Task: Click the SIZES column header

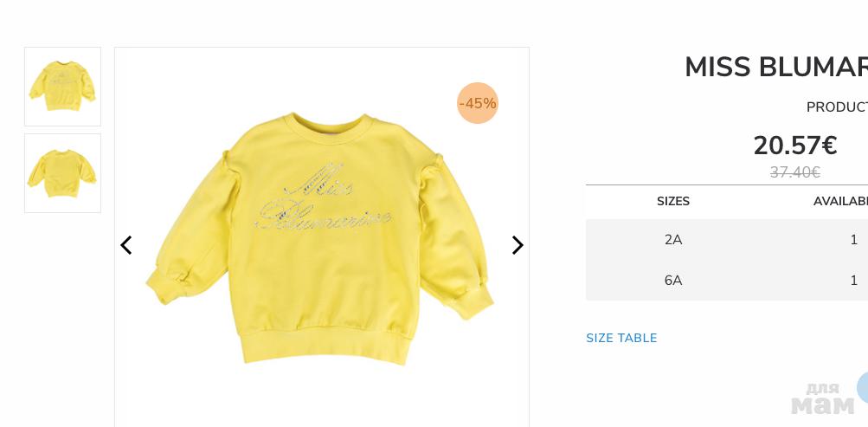Action: click(x=673, y=202)
